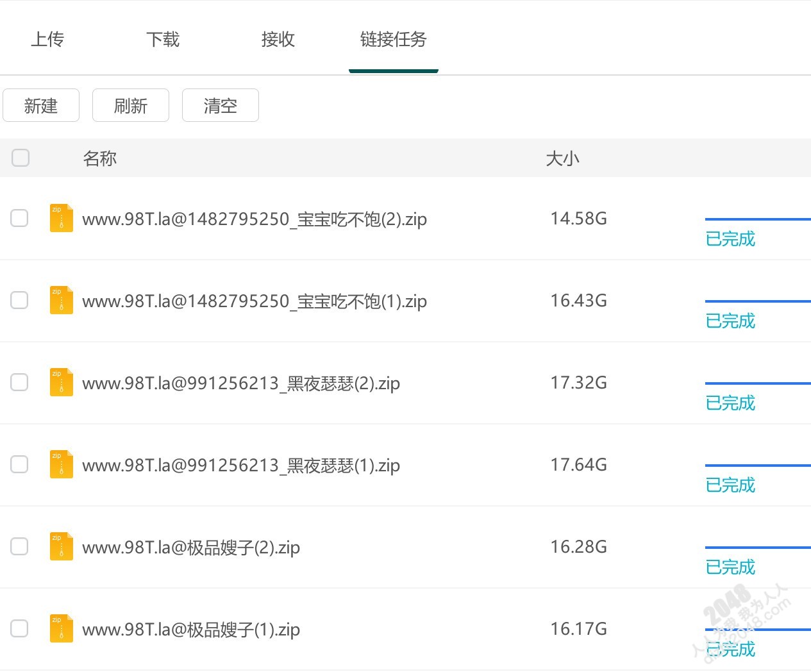This screenshot has width=811, height=672.
Task: Click the zip icon of the 16.43G file
Action: point(61,300)
